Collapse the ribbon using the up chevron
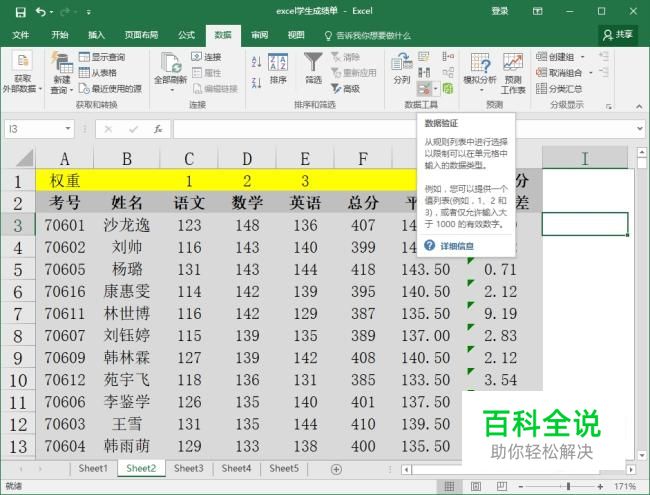 [x=638, y=107]
